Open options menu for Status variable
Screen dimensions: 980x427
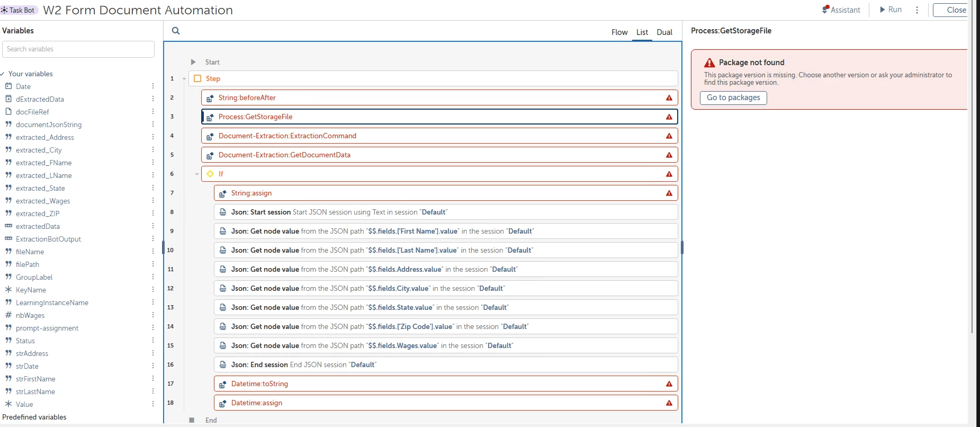coord(153,340)
